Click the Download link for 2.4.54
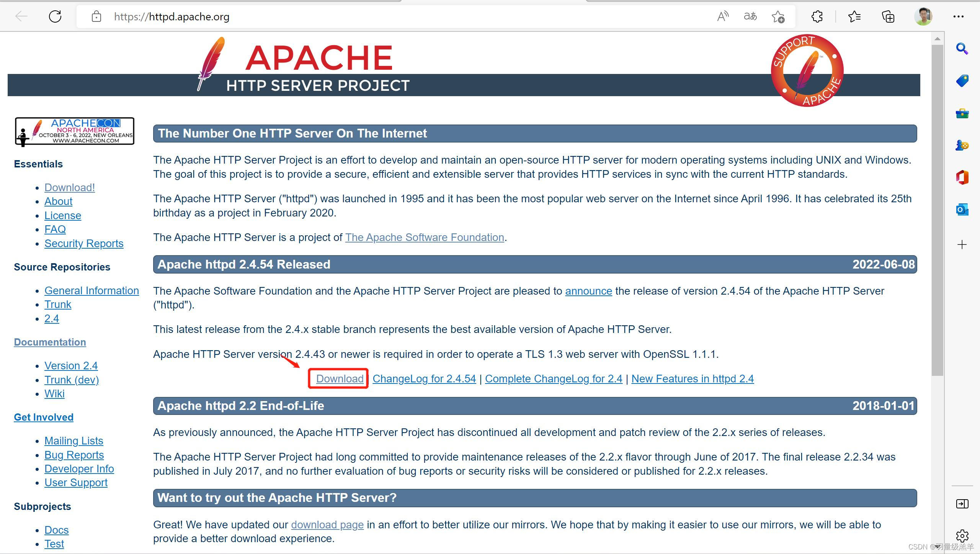 [x=340, y=379]
